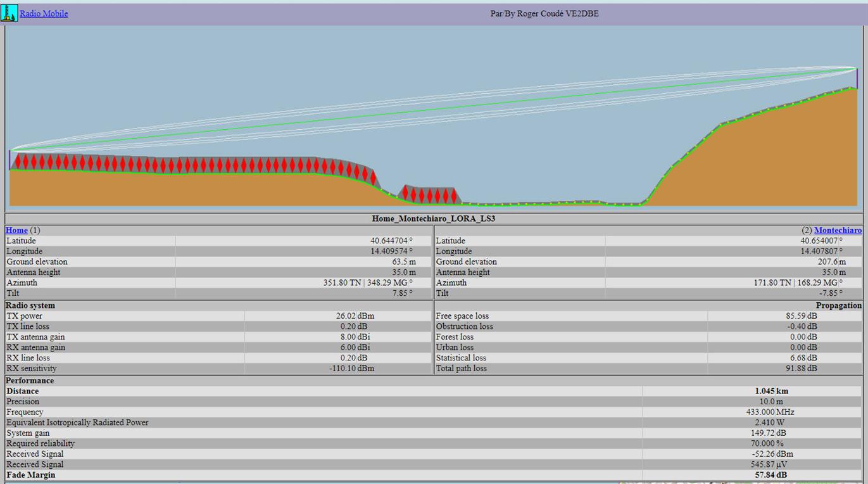
Task: Click the green line-of-sight path in profile
Action: [433, 109]
